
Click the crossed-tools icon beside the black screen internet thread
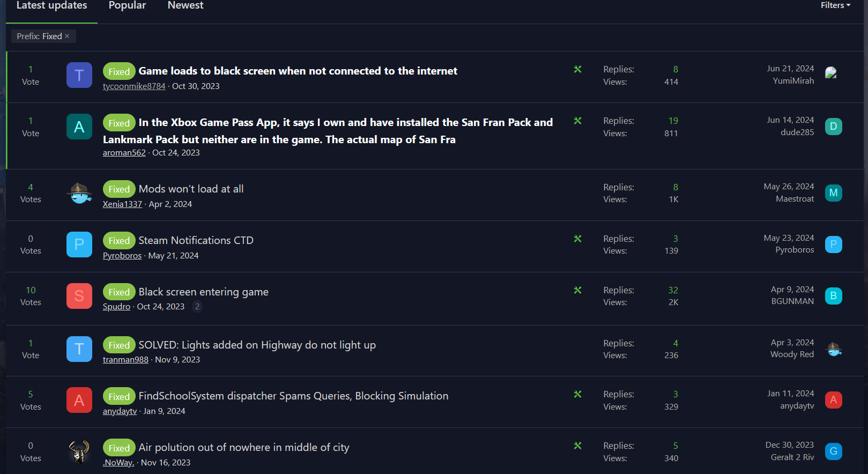[x=577, y=69]
